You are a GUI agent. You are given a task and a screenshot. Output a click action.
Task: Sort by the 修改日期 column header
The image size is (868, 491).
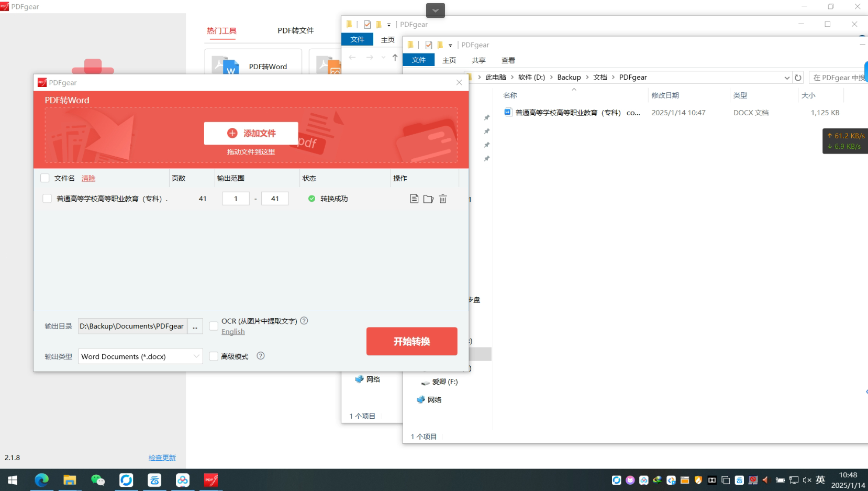(x=688, y=95)
